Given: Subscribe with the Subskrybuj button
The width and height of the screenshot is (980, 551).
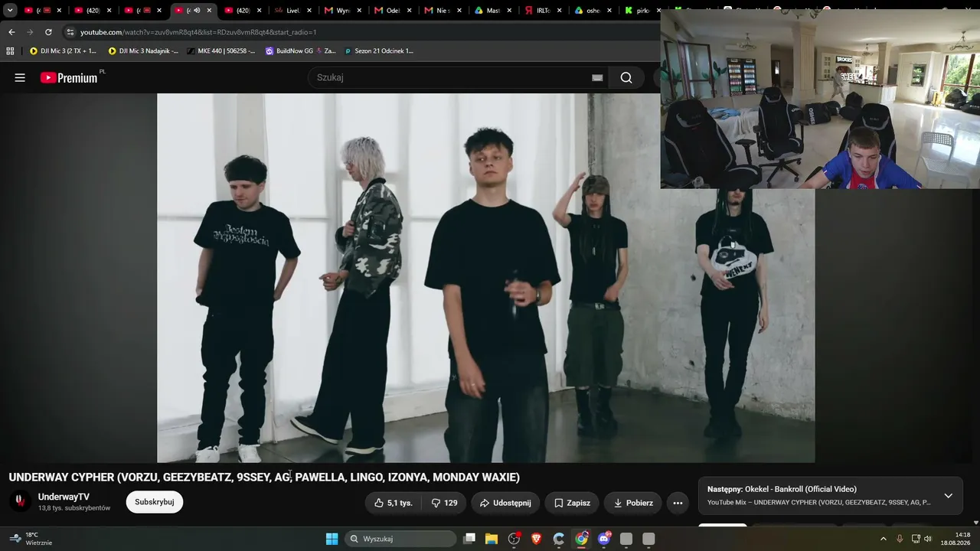Looking at the screenshot, I should coord(155,502).
